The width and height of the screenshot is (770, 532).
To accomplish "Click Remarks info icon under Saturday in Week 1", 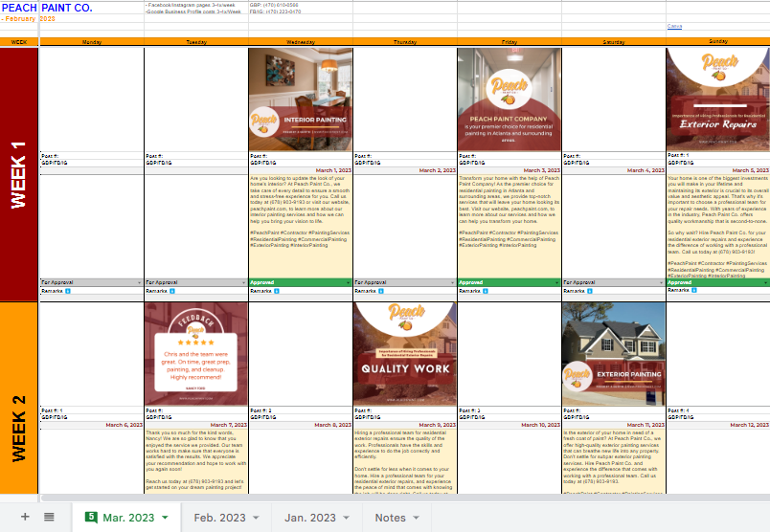I will [x=590, y=291].
